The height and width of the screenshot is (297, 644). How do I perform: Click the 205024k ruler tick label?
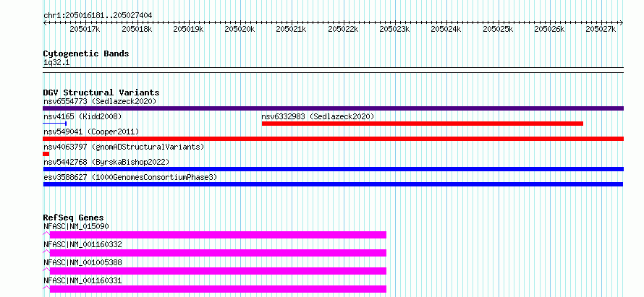(x=446, y=29)
